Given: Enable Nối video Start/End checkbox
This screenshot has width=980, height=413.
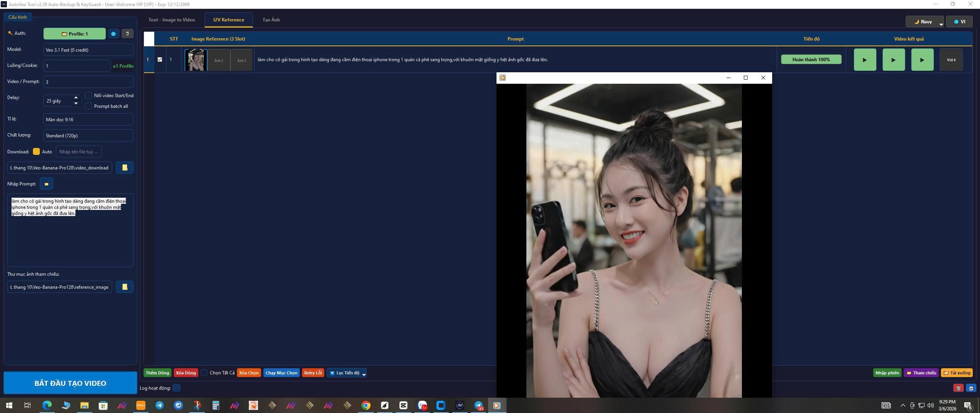Looking at the screenshot, I should pyautogui.click(x=88, y=95).
